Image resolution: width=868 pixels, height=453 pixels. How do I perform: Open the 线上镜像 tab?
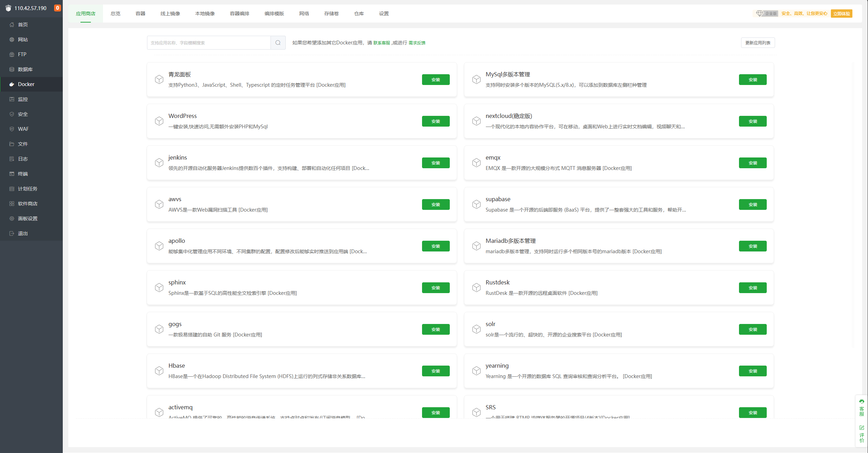pyautogui.click(x=170, y=14)
